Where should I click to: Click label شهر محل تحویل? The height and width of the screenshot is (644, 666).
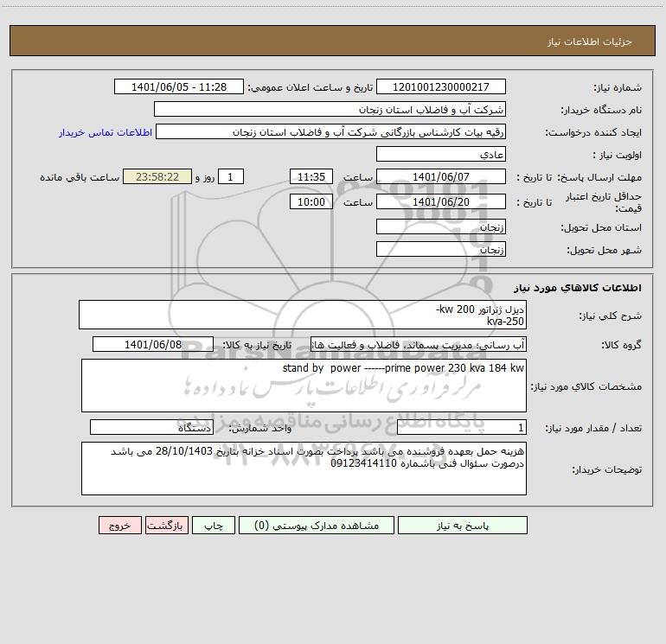click(x=604, y=250)
